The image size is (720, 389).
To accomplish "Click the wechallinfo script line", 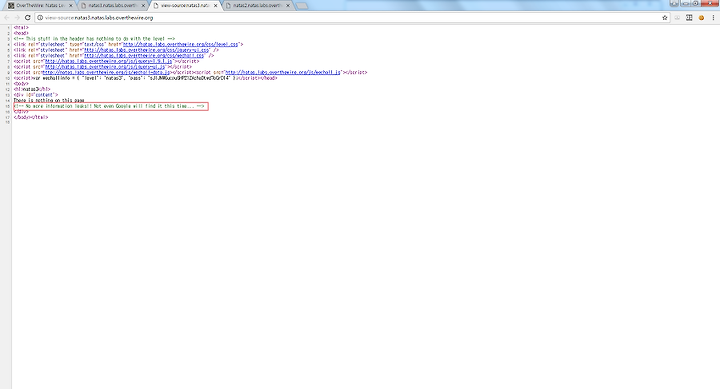I will (145, 78).
